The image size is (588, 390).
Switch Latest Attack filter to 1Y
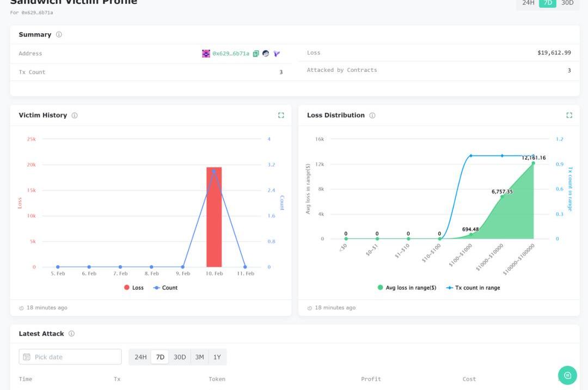click(217, 357)
